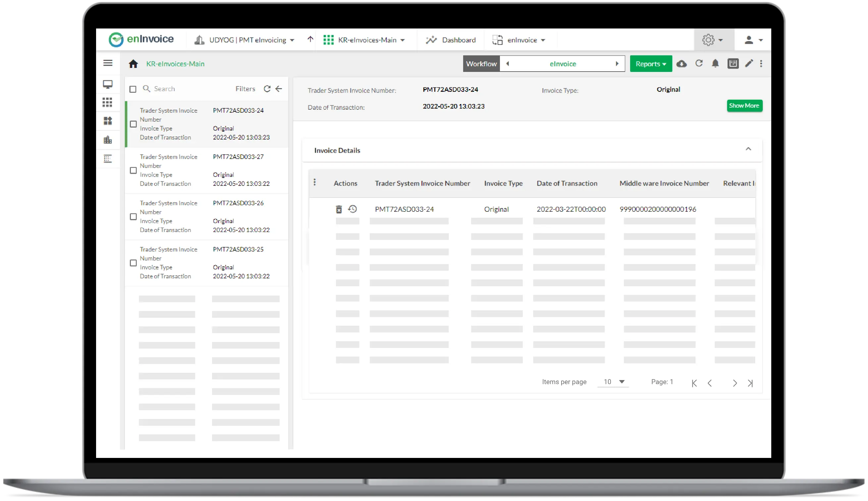Download data using the cloud download icon
868x501 pixels.
click(682, 63)
